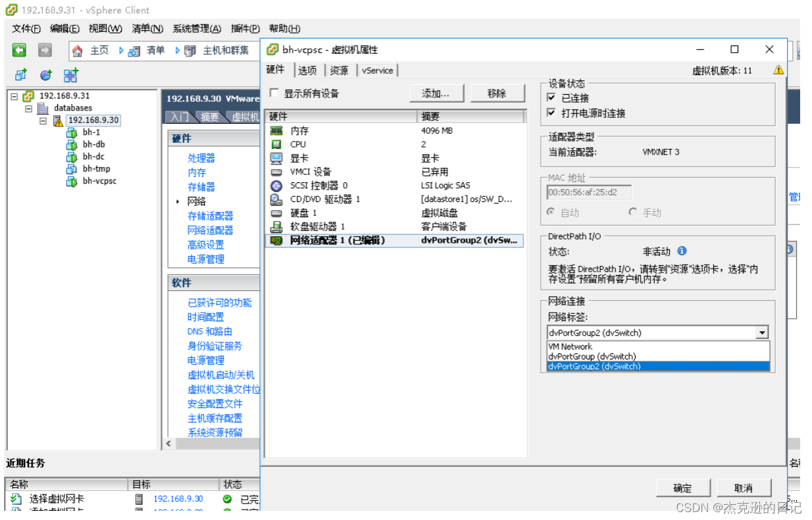The width and height of the screenshot is (812, 520).
Task: Click the gray forward navigation arrow
Action: coord(45,50)
